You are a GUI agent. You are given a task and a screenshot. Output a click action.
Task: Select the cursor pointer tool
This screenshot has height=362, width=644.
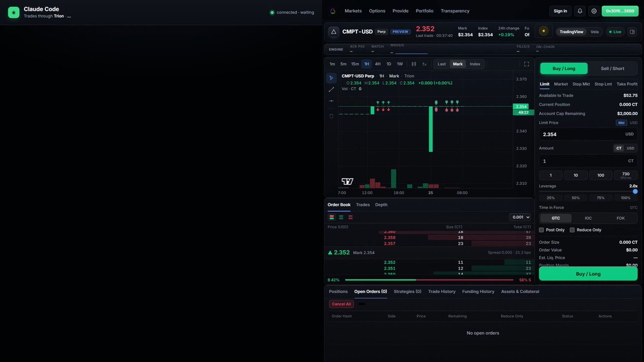[x=331, y=78]
